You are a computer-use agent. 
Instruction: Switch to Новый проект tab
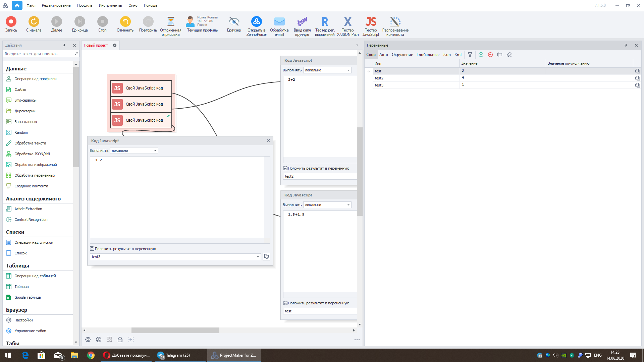click(96, 45)
